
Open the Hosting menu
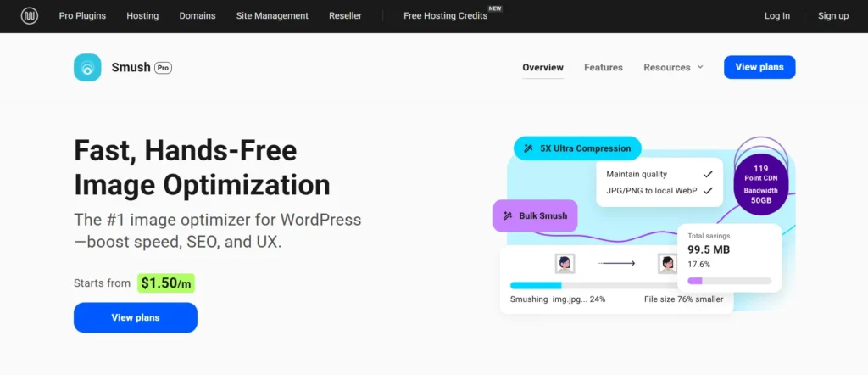(142, 16)
